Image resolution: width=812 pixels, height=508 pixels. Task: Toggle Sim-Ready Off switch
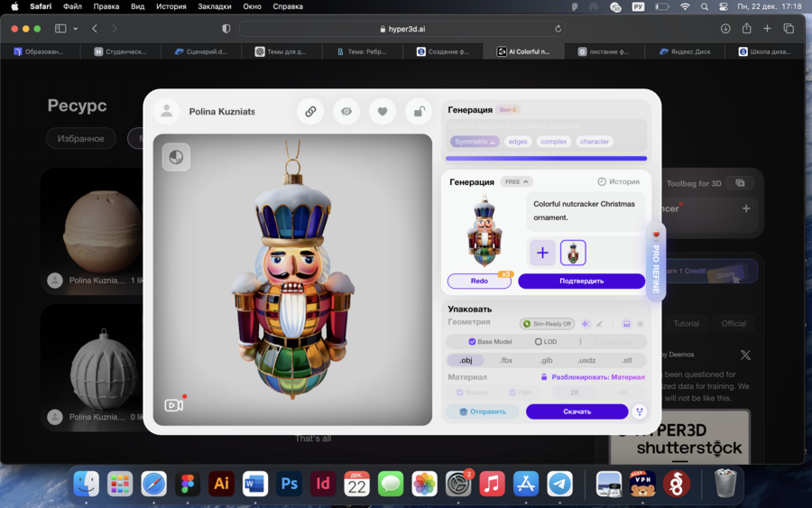(x=547, y=324)
